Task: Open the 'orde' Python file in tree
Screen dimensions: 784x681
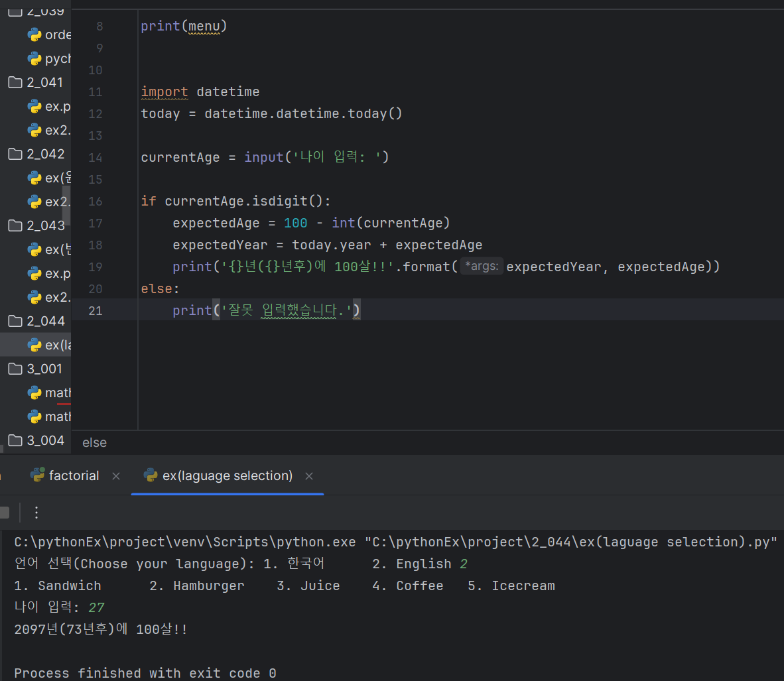Action: click(49, 34)
